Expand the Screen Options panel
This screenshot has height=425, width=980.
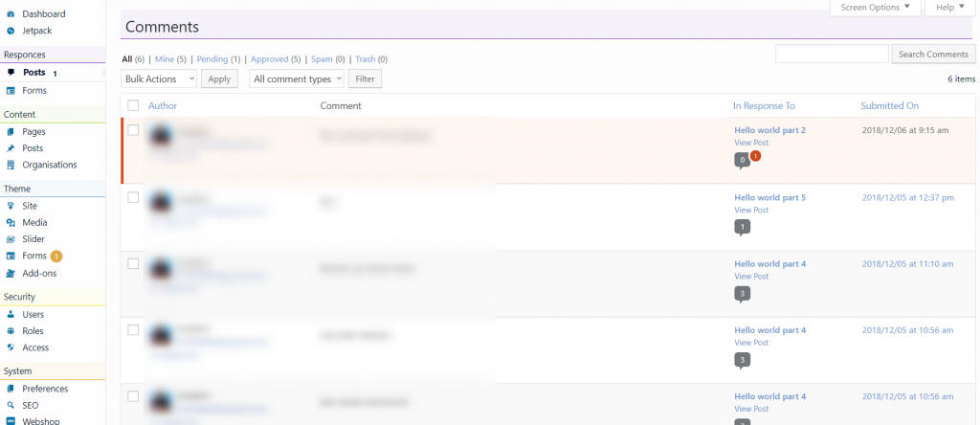coord(875,8)
